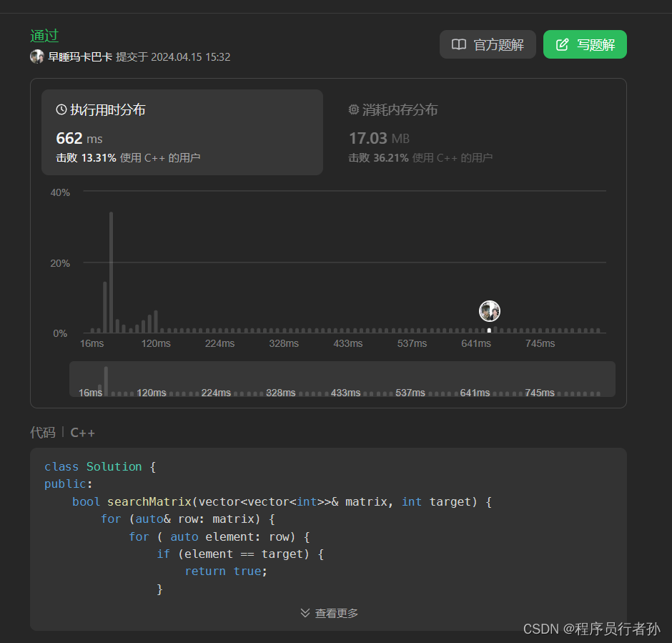Click the green 写题解 button
This screenshot has height=643, width=672.
click(585, 44)
